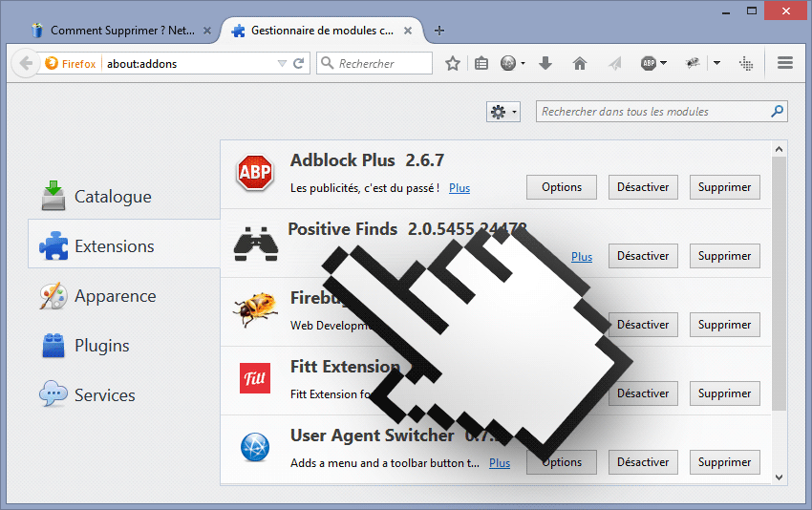The height and width of the screenshot is (510, 812).
Task: Focus the Rechercher search box
Action: 374,63
